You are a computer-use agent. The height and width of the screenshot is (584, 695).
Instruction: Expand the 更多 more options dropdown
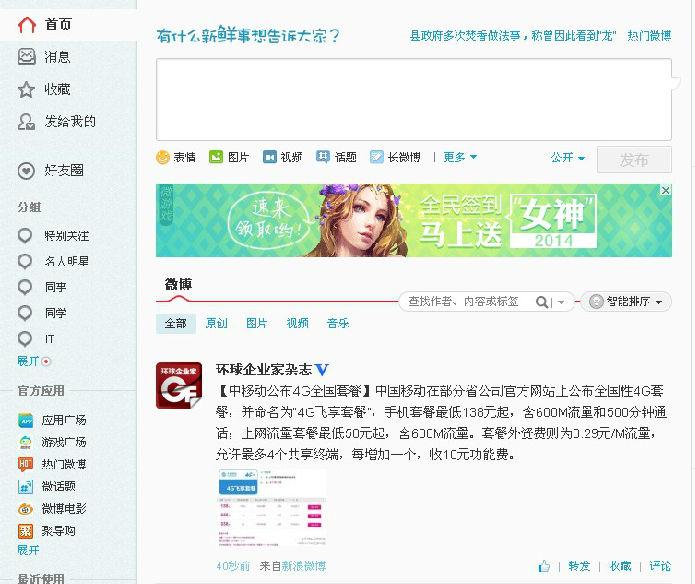(x=458, y=157)
